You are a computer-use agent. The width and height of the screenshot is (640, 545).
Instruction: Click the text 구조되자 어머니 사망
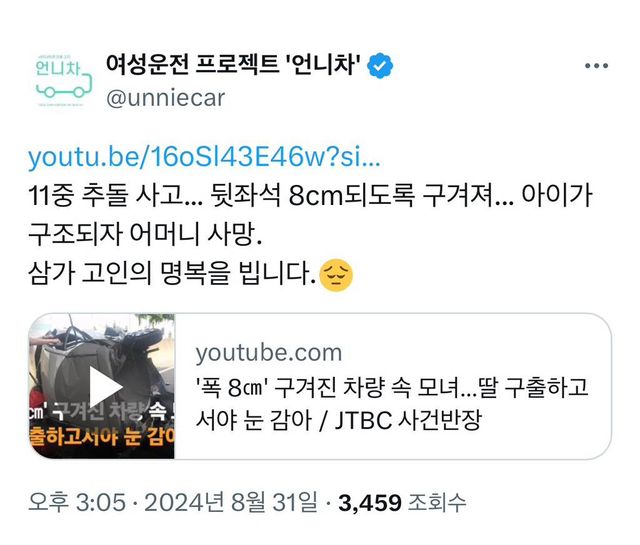(145, 234)
